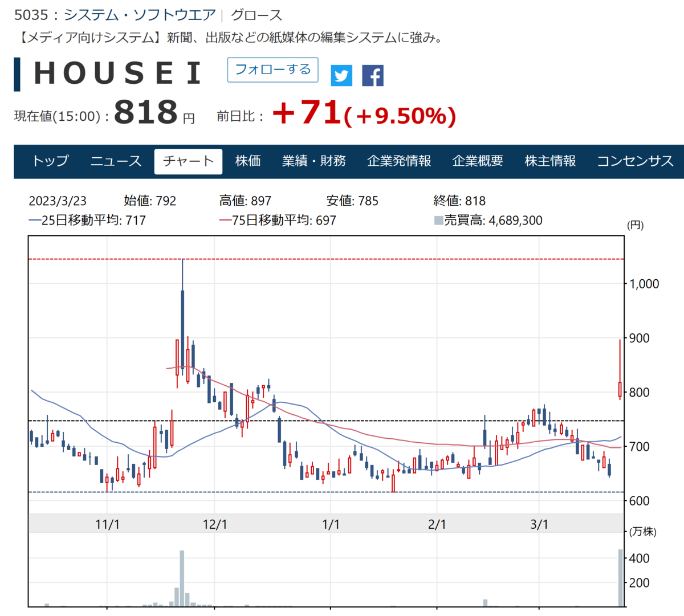Open the ニュース tab
Image resolution: width=684 pixels, height=616 pixels.
point(116,161)
